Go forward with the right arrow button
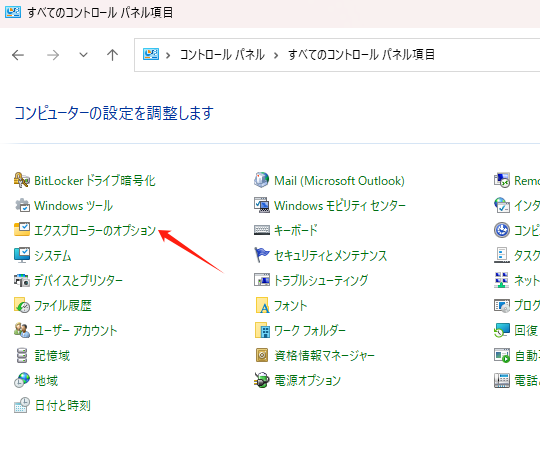540x461 pixels. pos(53,55)
